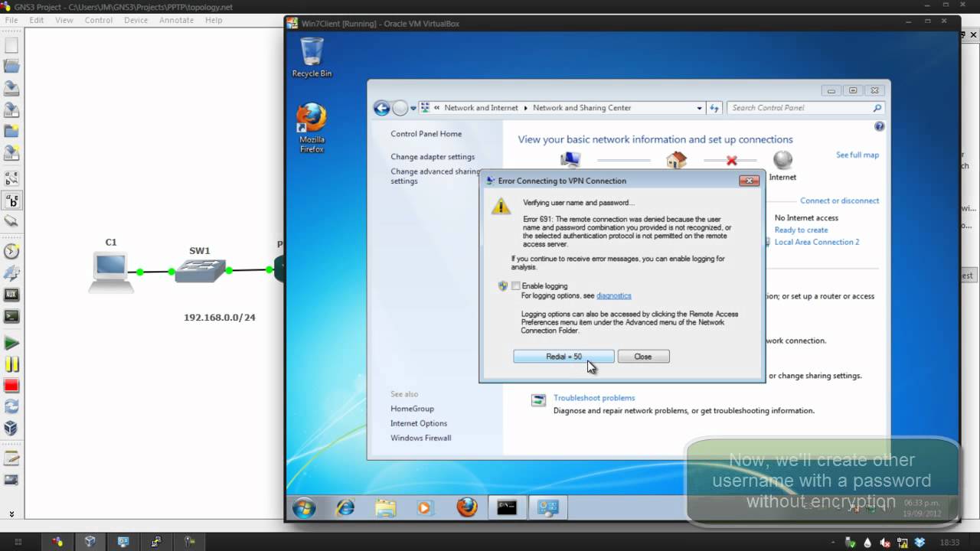Click host taskbar clock showing 18:33
Image resolution: width=980 pixels, height=551 pixels.
(949, 543)
